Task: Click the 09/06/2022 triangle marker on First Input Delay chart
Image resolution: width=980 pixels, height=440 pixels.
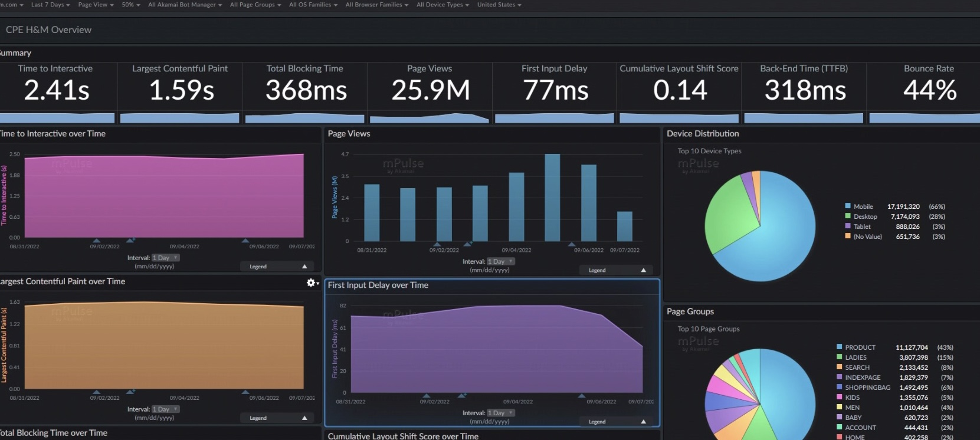Action: [x=582, y=396]
